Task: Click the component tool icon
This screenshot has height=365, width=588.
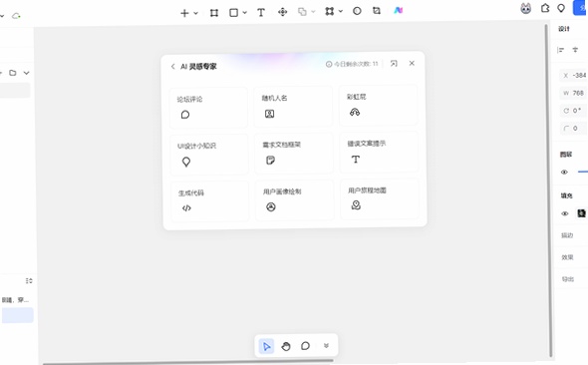Action: point(329,11)
